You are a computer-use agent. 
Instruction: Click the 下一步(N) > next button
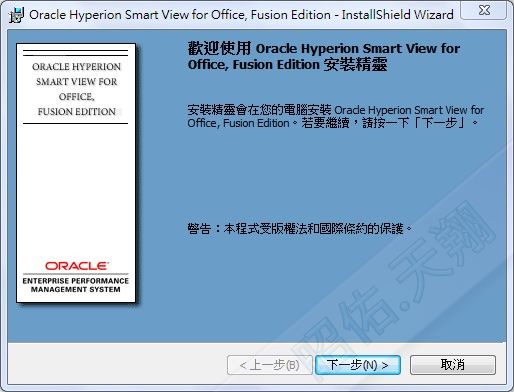tap(358, 365)
